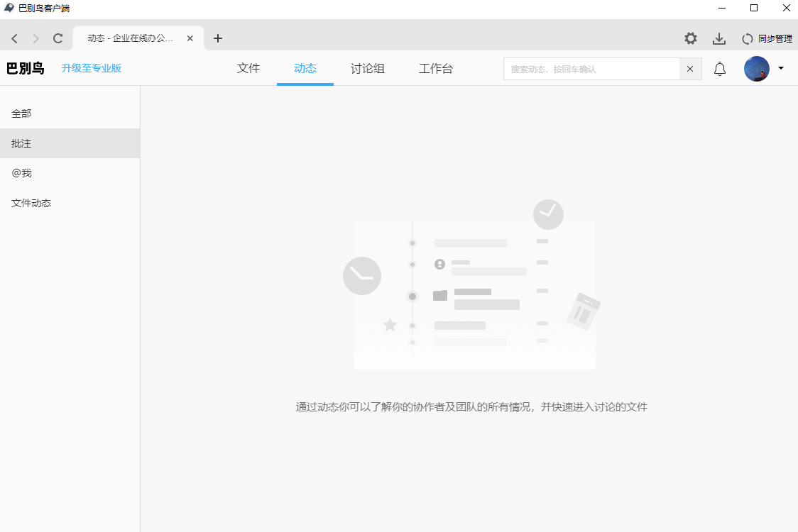Viewport: 798px width, 532px height.
Task: Click the user avatar picture
Action: (x=756, y=69)
